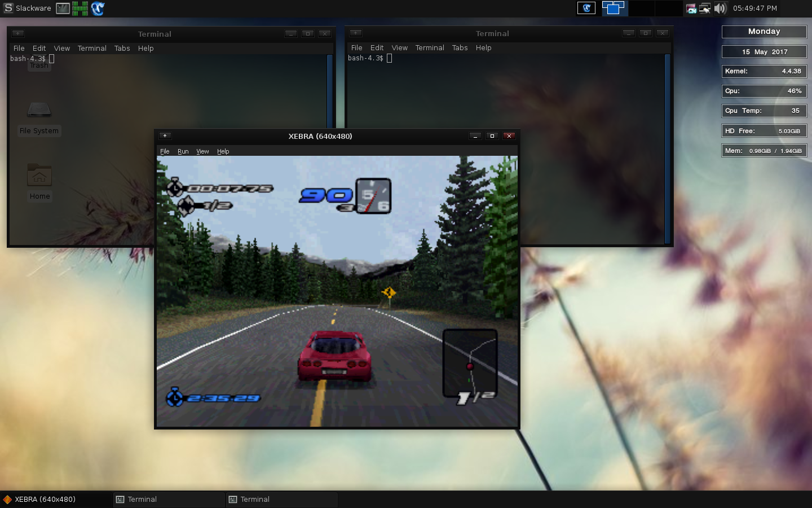The image size is (812, 508).
Task: Click the 05:49:47 PM clock
Action: (755, 8)
